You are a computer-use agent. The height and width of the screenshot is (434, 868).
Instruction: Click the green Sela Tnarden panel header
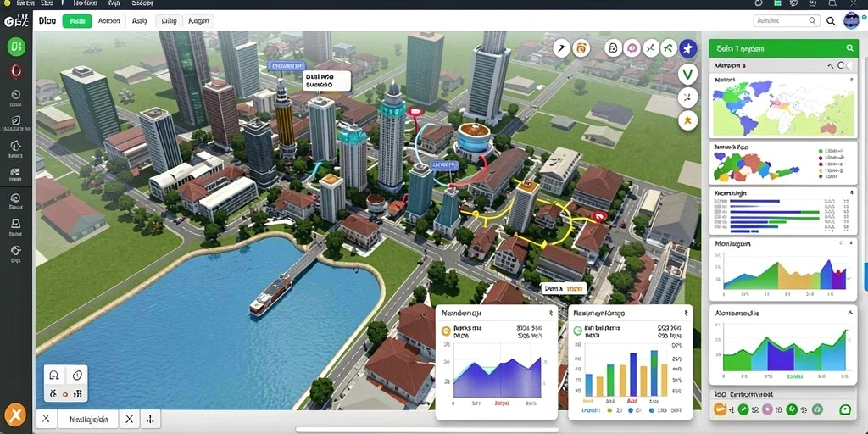pyautogui.click(x=783, y=48)
